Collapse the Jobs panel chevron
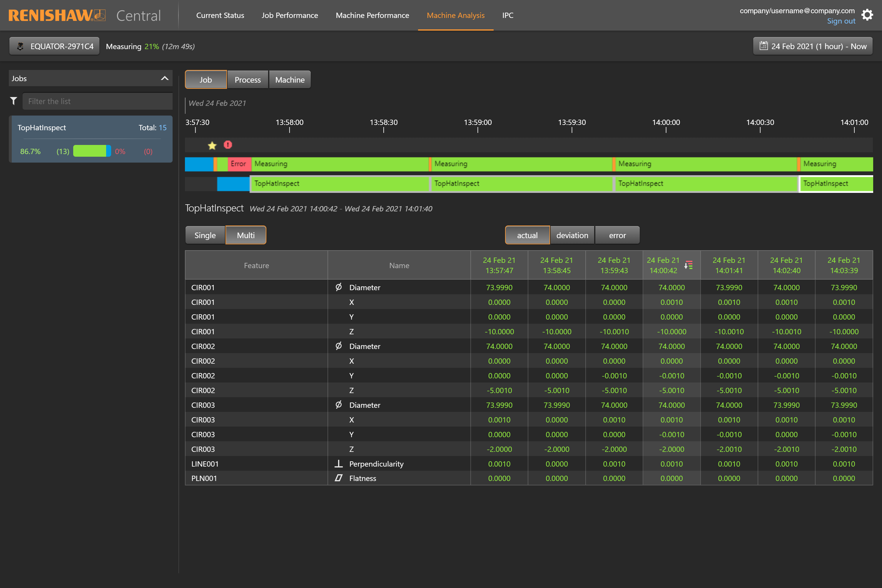The image size is (882, 588). click(164, 78)
